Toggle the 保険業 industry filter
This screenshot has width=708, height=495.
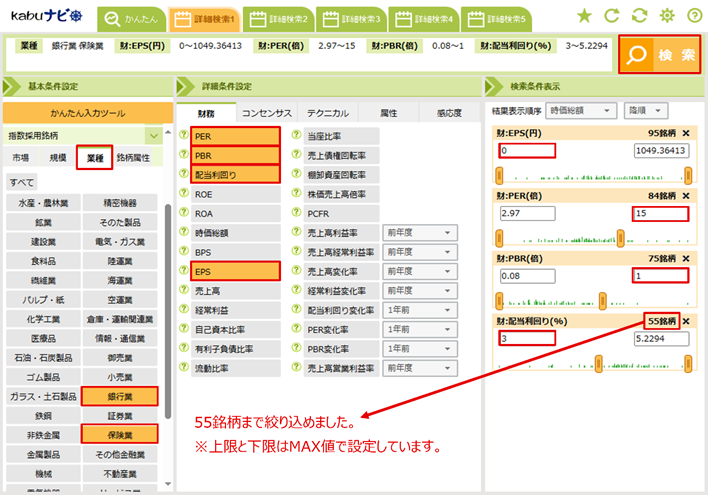pyautogui.click(x=119, y=434)
